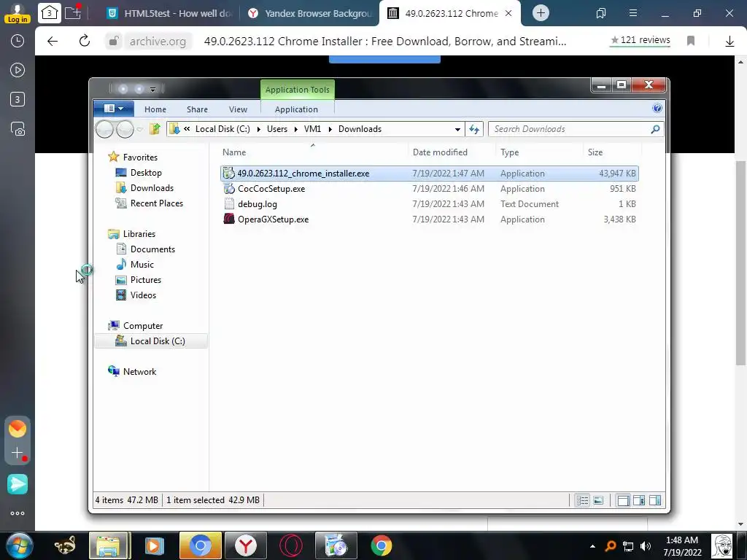Open the teal messenger arrow sidebar icon
Viewport: 747px width, 560px height.
click(18, 484)
